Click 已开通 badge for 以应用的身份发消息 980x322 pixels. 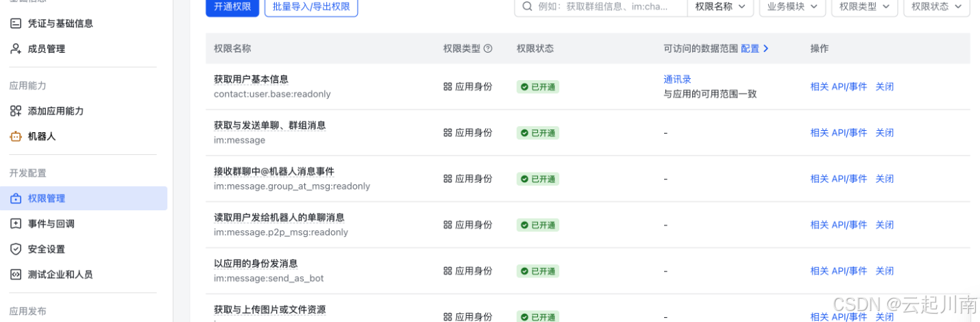pos(538,271)
